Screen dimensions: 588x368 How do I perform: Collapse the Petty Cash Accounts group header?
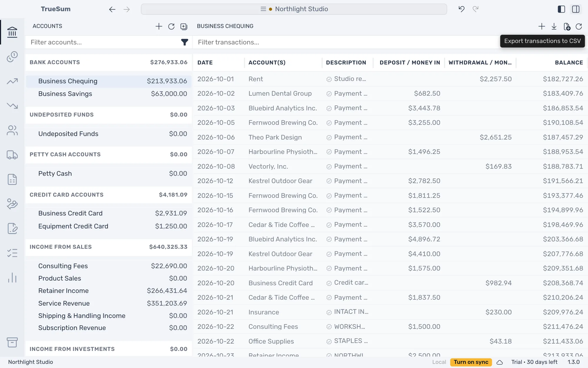point(108,155)
